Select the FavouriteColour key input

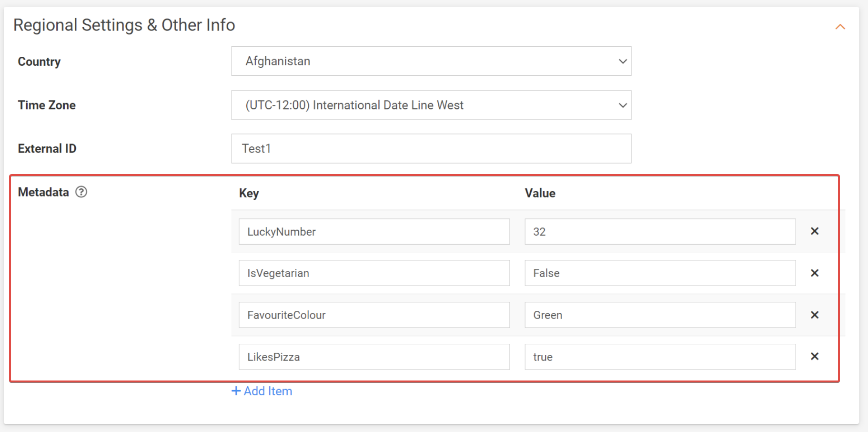(x=374, y=315)
